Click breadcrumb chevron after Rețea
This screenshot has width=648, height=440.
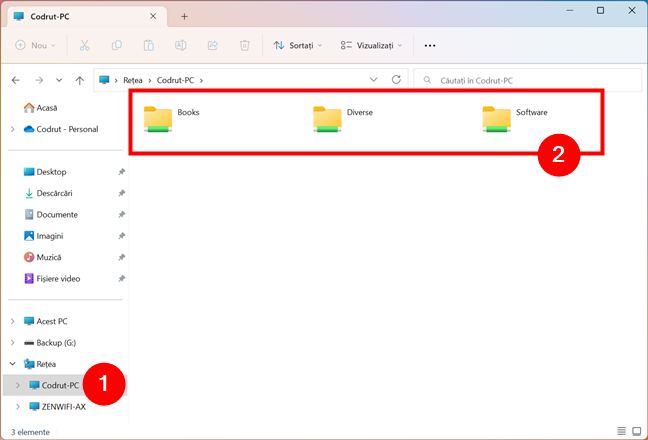[x=150, y=80]
